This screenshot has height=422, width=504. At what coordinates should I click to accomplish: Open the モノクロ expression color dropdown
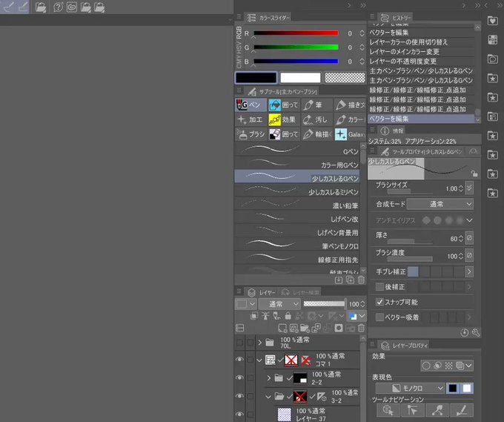[410, 388]
